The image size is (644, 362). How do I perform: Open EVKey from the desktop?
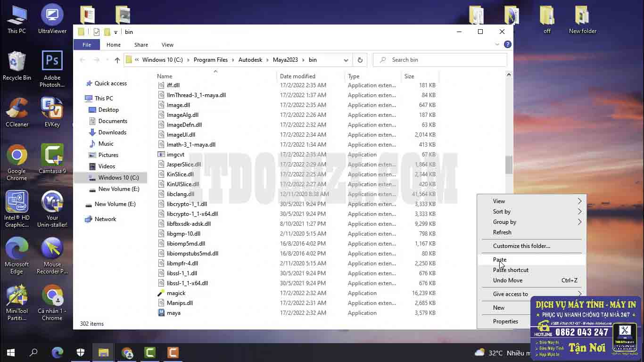[52, 107]
